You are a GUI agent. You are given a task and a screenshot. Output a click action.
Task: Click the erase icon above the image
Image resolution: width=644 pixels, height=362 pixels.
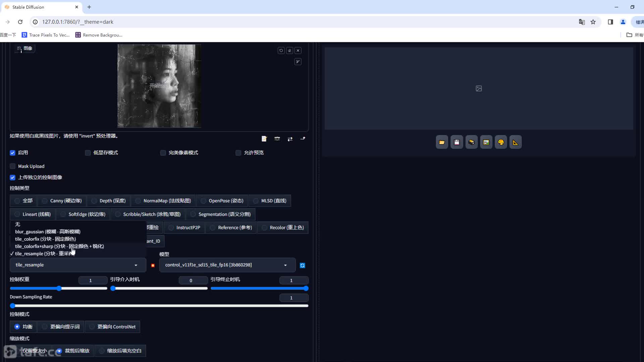[x=289, y=51]
